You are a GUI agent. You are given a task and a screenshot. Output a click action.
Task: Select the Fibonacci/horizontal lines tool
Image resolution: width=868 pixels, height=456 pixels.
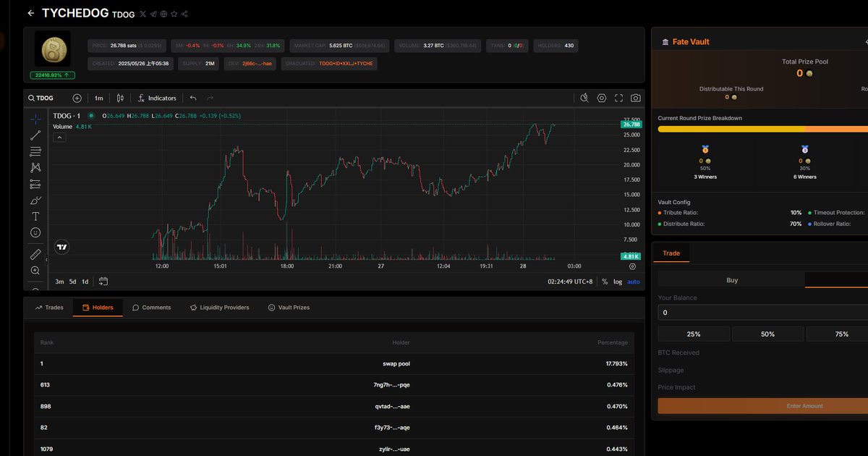pos(35,152)
